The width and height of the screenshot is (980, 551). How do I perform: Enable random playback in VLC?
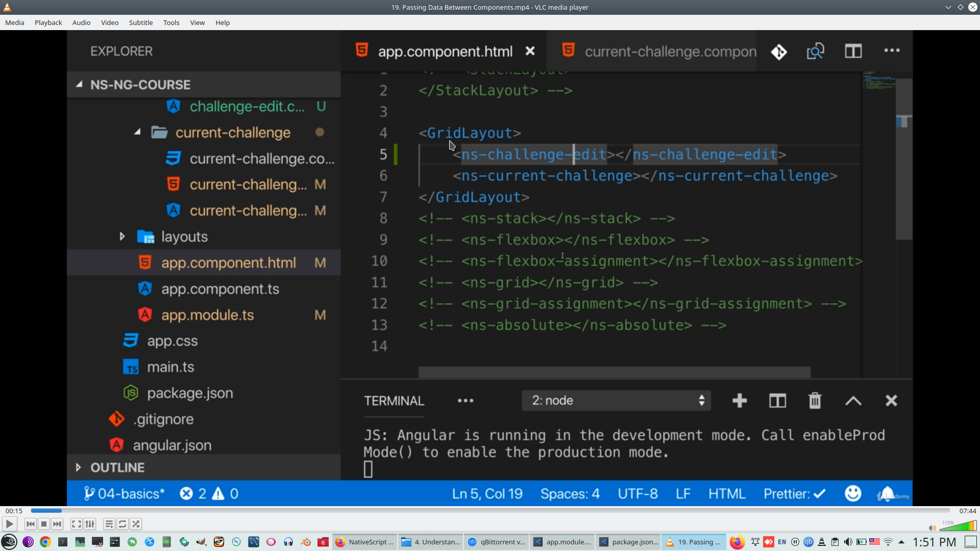(x=136, y=524)
